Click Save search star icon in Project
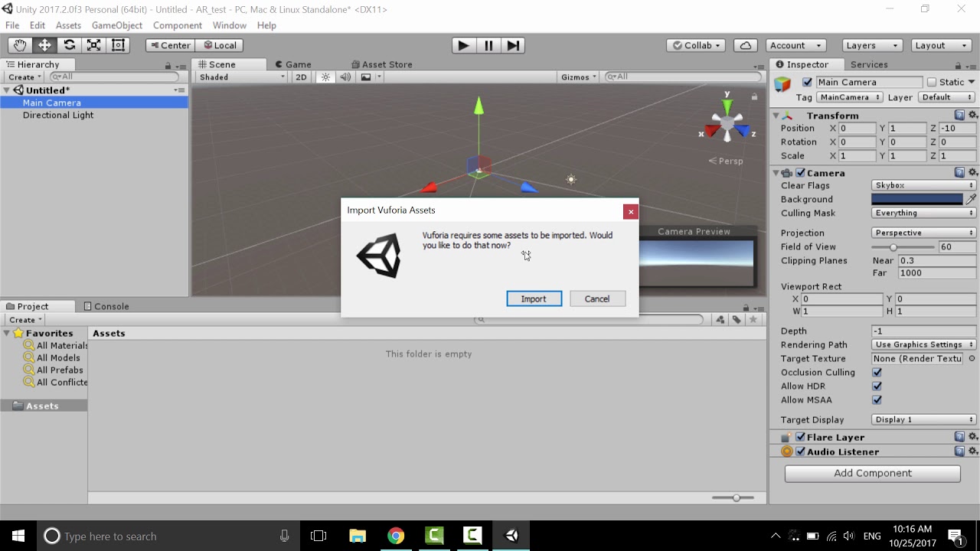This screenshot has width=980, height=551. [x=753, y=320]
